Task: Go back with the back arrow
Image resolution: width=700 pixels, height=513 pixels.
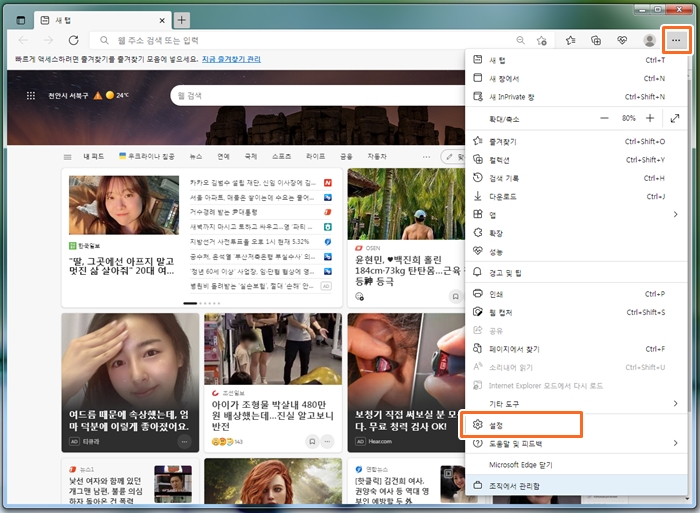Action: tap(23, 41)
